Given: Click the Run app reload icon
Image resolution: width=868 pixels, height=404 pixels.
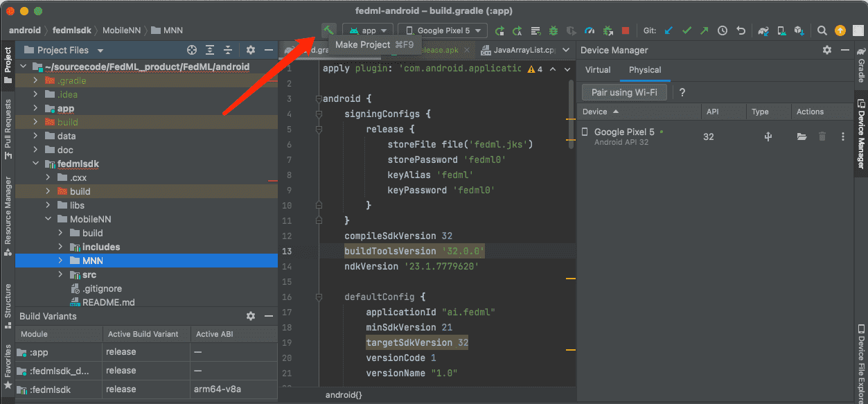Looking at the screenshot, I should coord(499,30).
